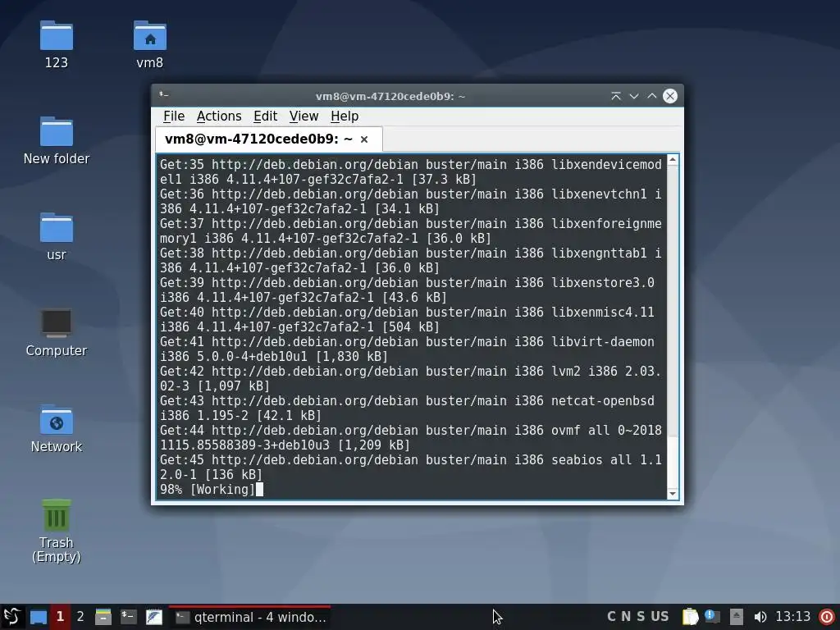Select the New folder desktop icon
The width and height of the screenshot is (840, 630).
[x=57, y=140]
